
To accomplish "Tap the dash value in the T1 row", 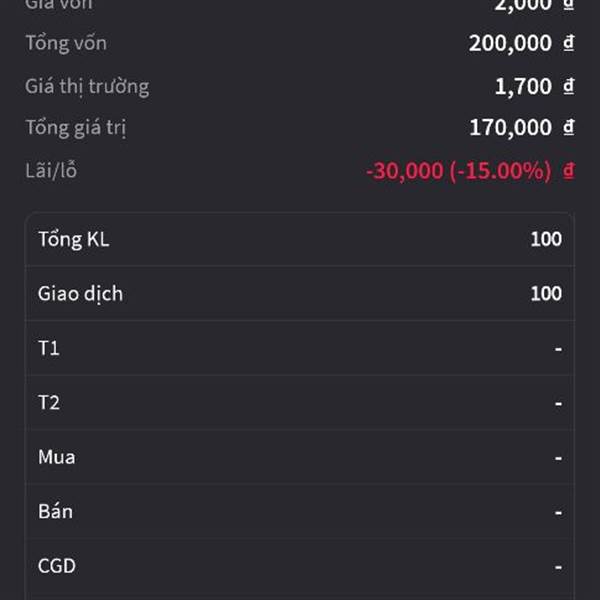I will [x=558, y=349].
